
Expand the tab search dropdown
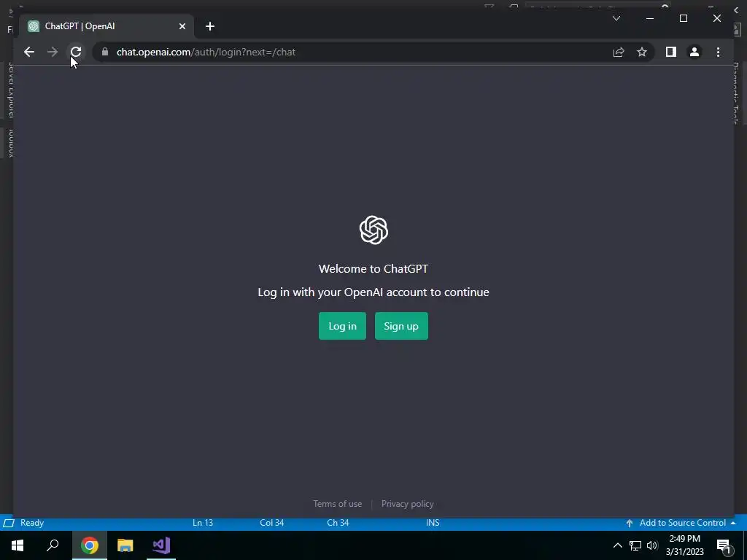point(616,18)
